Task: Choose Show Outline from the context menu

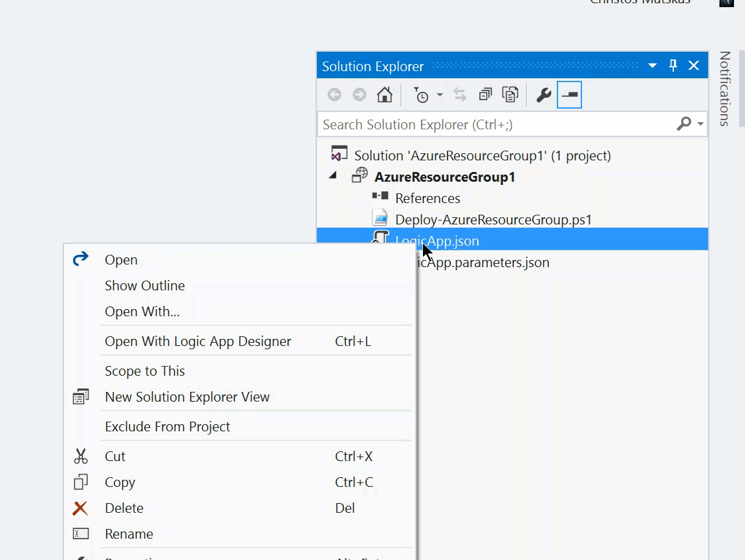Action: tap(240, 285)
